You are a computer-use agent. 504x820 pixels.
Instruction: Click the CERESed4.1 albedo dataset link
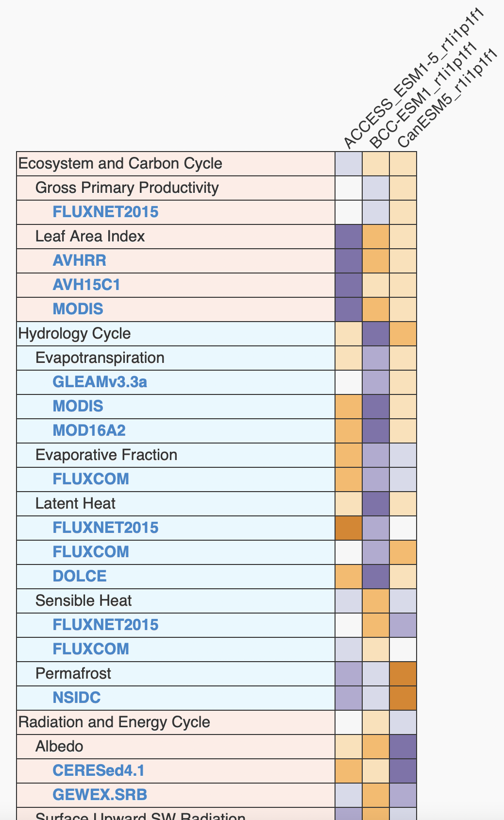[99, 770]
